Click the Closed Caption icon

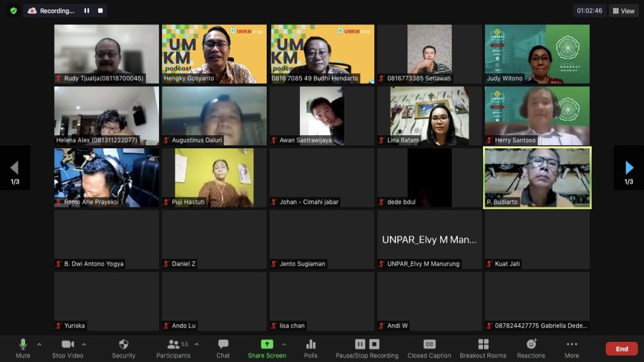(430, 344)
